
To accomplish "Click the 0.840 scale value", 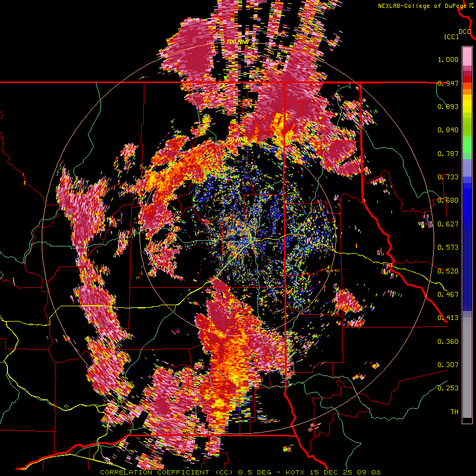I will [448, 130].
